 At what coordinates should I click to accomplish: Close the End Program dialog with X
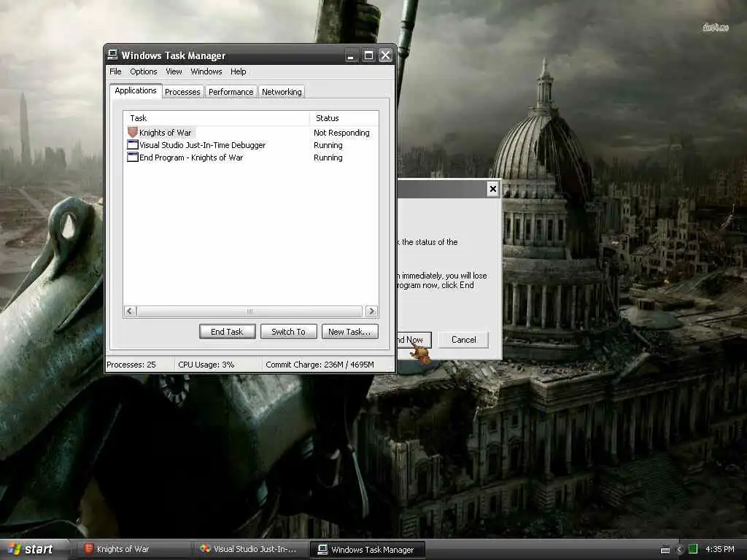tap(493, 189)
